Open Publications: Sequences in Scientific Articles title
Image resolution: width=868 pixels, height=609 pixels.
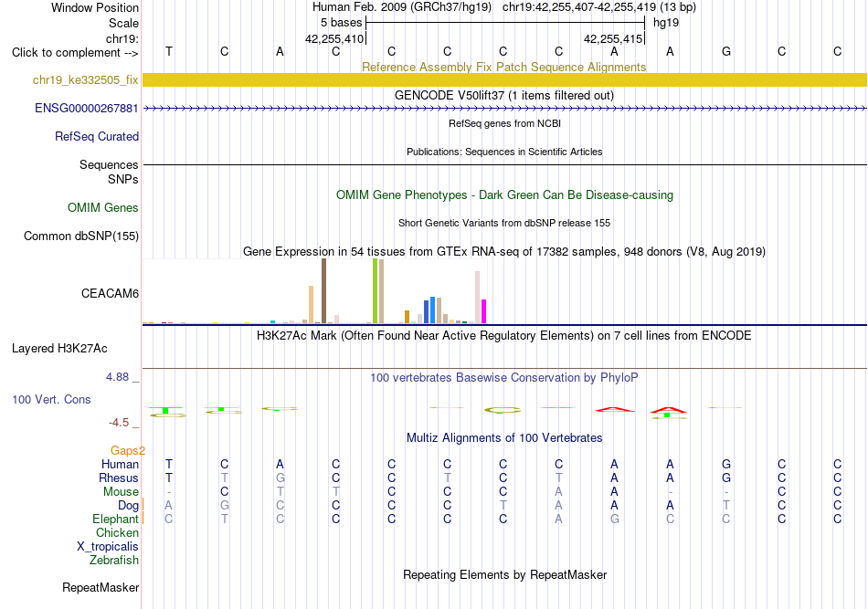tap(504, 152)
